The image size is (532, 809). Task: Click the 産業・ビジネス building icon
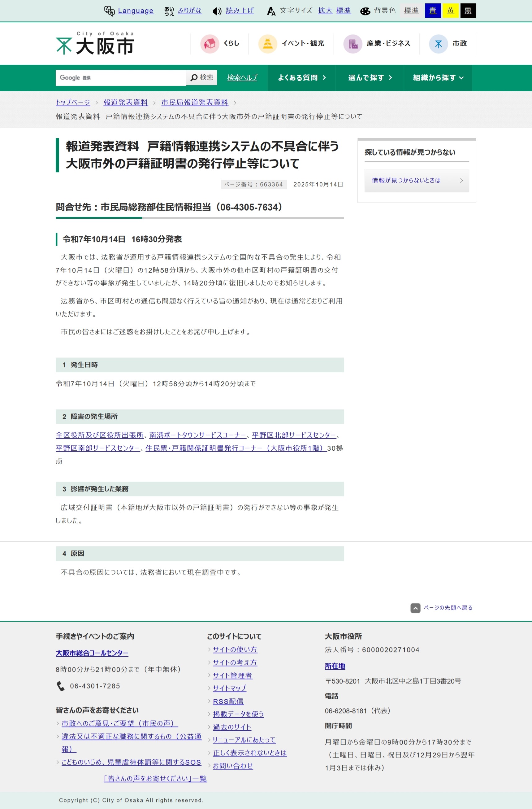(353, 44)
